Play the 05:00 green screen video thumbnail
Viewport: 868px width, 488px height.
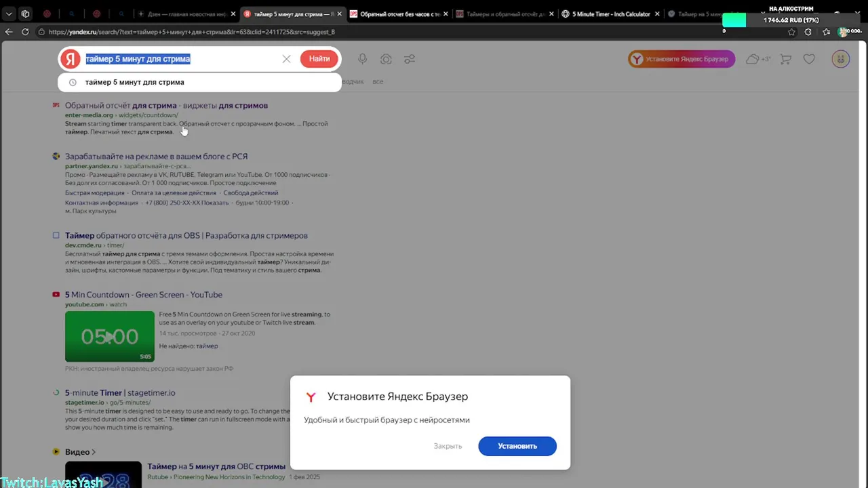click(x=110, y=336)
